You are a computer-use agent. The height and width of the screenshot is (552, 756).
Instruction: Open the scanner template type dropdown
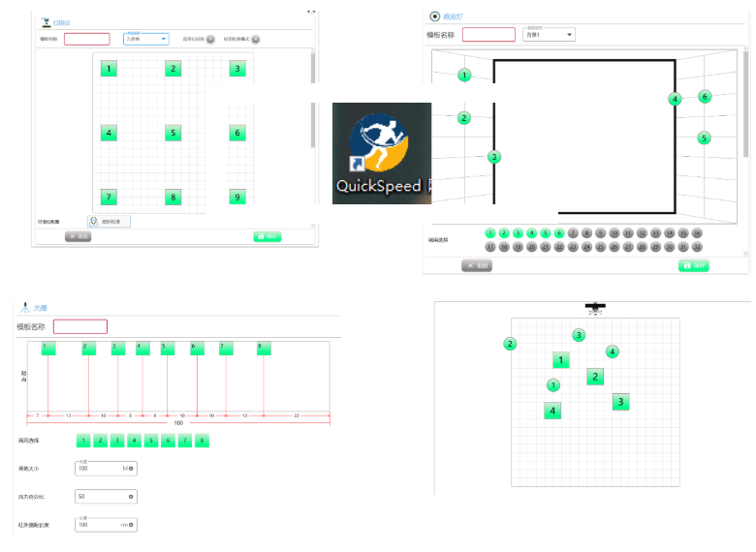[146, 39]
